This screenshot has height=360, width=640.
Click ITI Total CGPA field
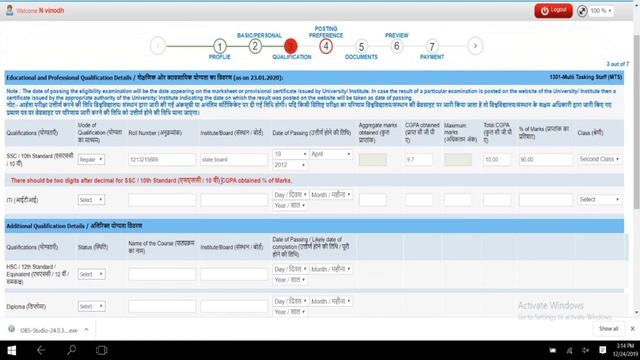click(497, 200)
